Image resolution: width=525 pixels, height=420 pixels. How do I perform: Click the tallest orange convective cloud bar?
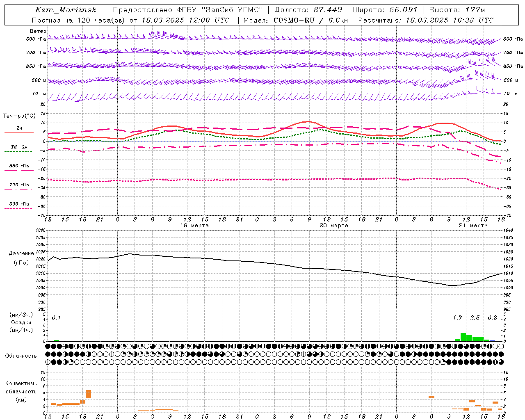(x=88, y=394)
